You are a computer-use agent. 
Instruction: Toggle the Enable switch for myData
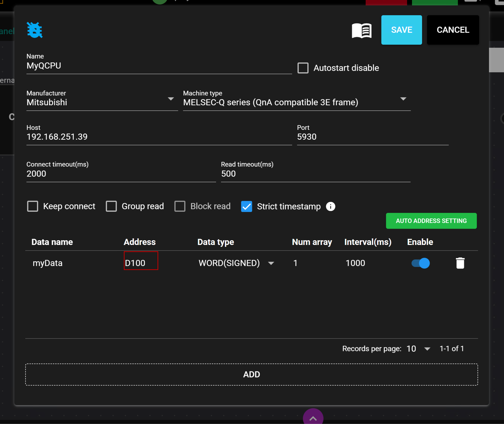[421, 263]
